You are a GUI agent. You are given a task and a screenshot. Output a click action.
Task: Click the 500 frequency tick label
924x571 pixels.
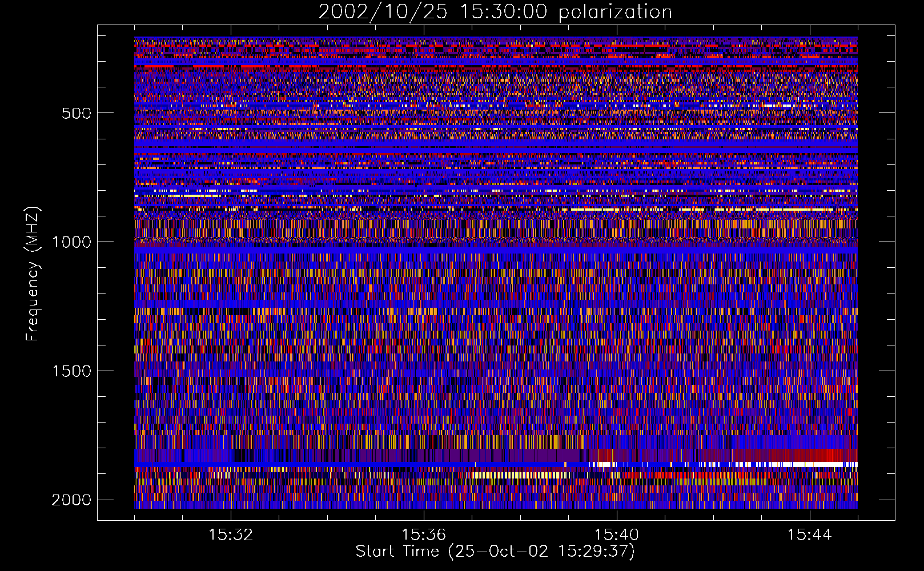77,113
